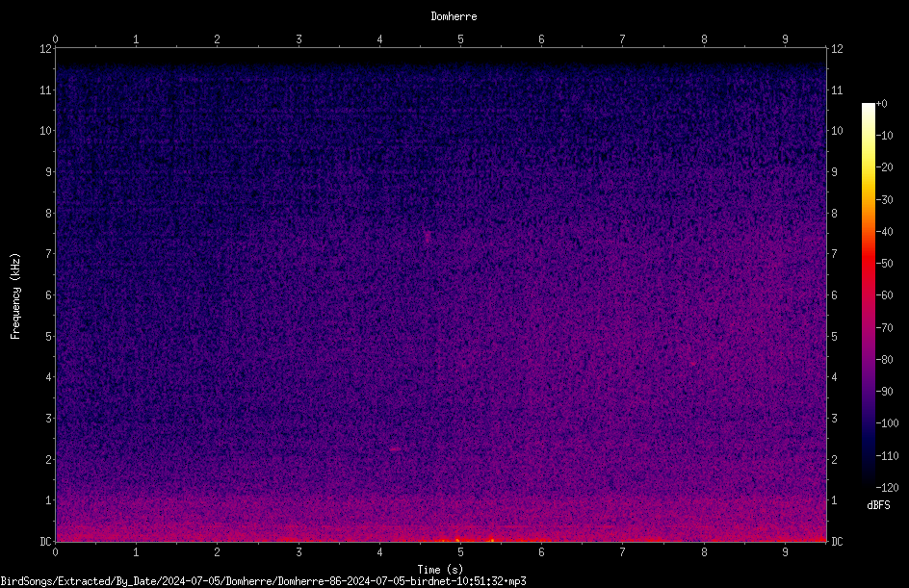
Task: Click the file path text at bottom
Action: (x=263, y=581)
